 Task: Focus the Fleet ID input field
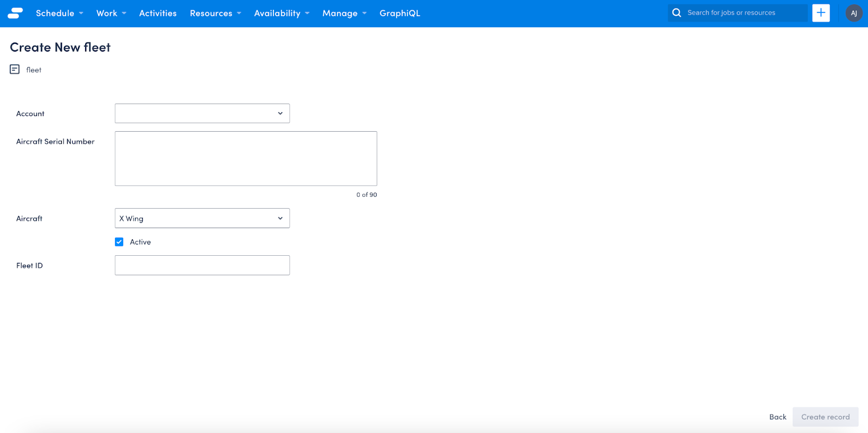(202, 266)
